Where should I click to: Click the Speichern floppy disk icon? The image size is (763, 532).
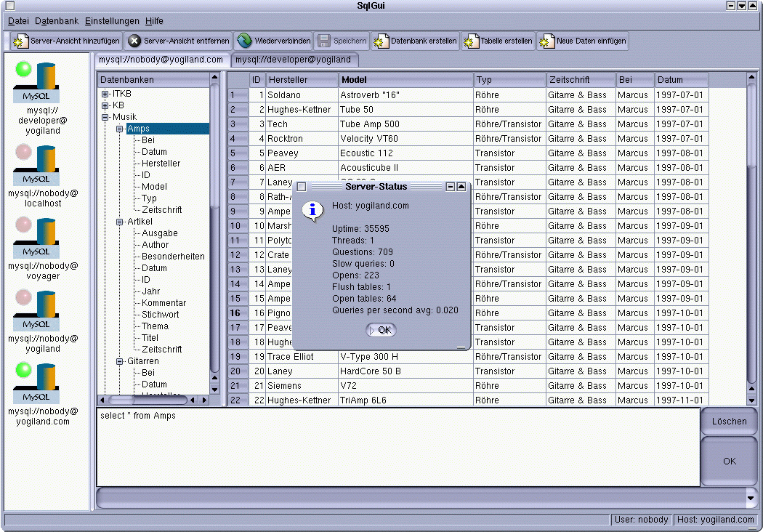[323, 41]
